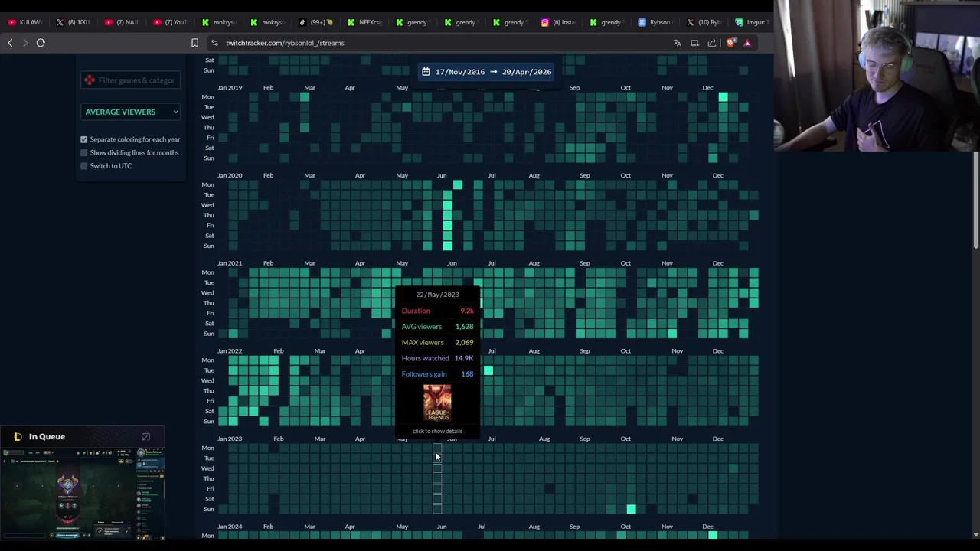The width and height of the screenshot is (980, 551).
Task: Reload the twitchtracker page
Action: point(41,43)
